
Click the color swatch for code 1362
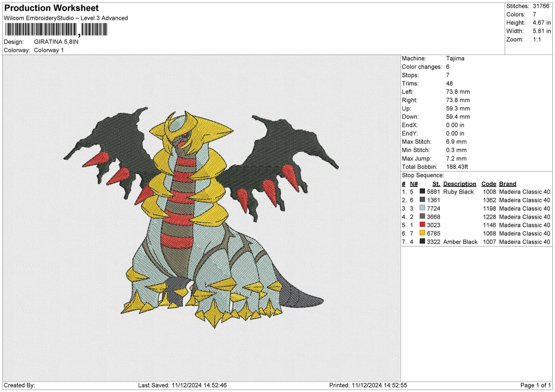pos(422,200)
